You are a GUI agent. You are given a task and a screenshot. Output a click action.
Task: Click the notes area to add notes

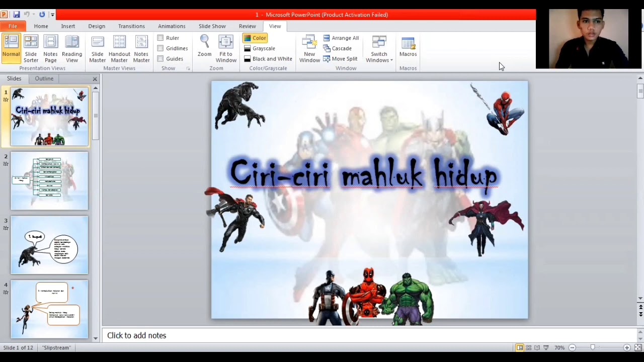pyautogui.click(x=370, y=335)
